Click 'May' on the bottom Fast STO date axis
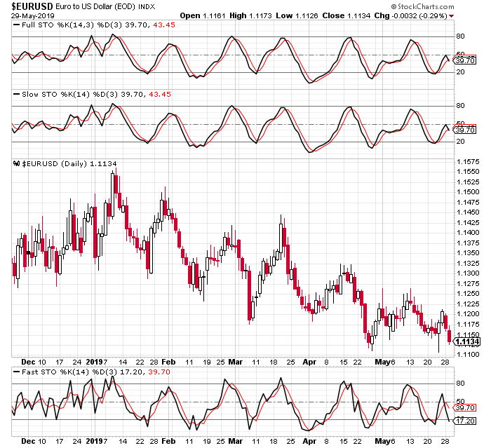Image resolution: width=491 pixels, height=448 pixels. [383, 442]
